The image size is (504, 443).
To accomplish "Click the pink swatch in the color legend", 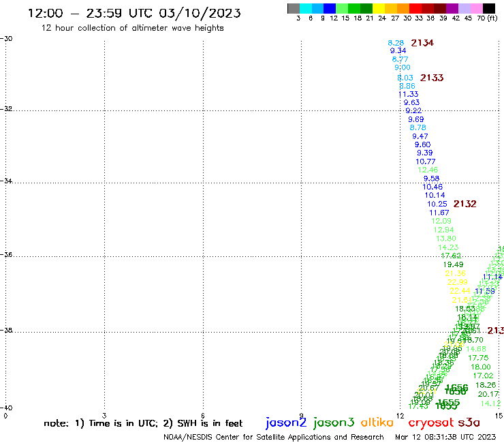I will 476,8.
